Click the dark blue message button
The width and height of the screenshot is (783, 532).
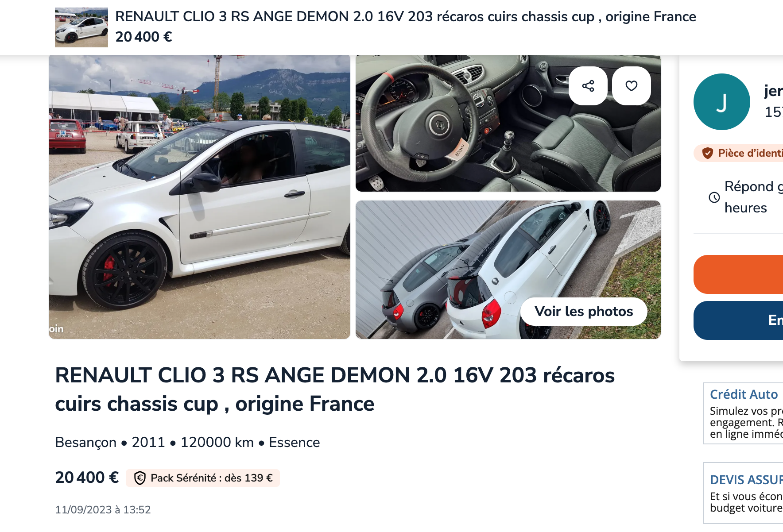[738, 320]
